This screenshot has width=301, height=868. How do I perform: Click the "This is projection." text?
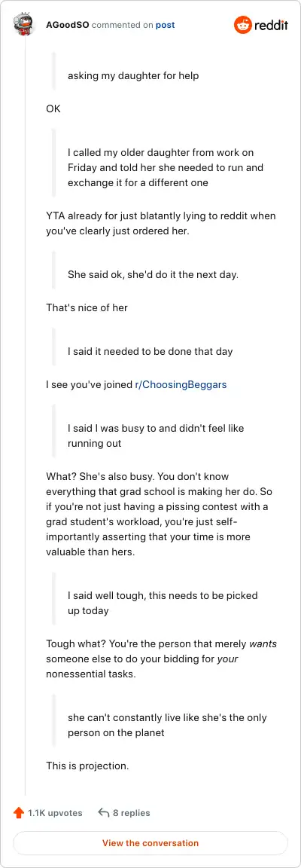tap(87, 766)
